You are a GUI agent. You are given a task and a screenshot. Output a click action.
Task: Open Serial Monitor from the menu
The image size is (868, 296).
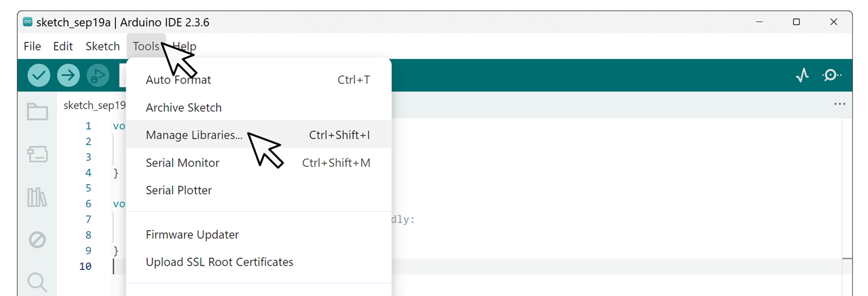182,163
